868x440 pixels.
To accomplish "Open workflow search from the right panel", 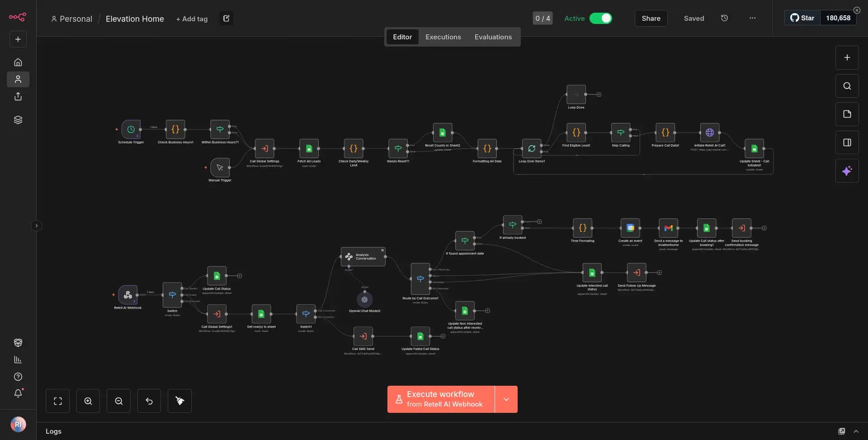I will tap(847, 85).
